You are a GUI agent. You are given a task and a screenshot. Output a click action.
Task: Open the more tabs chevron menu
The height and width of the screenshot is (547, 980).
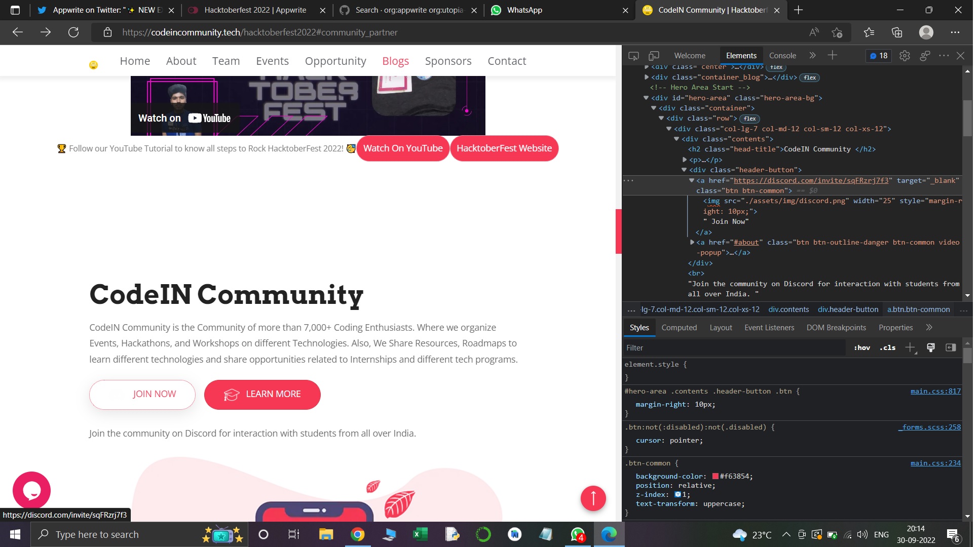[812, 56]
